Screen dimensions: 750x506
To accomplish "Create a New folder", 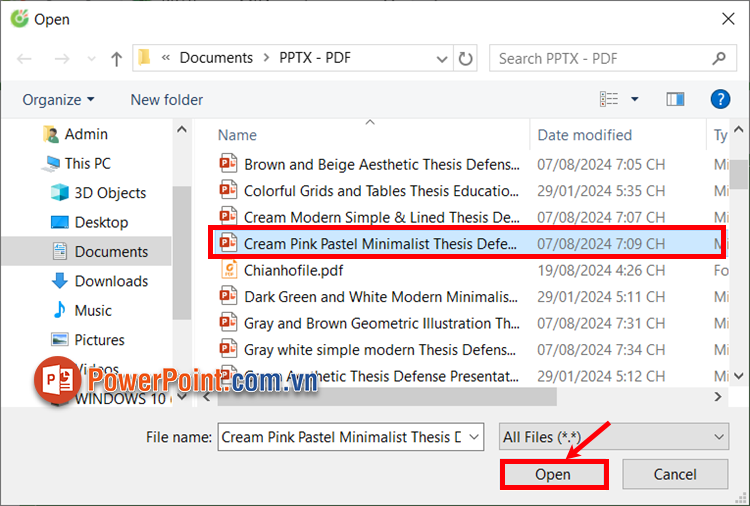I will (166, 100).
